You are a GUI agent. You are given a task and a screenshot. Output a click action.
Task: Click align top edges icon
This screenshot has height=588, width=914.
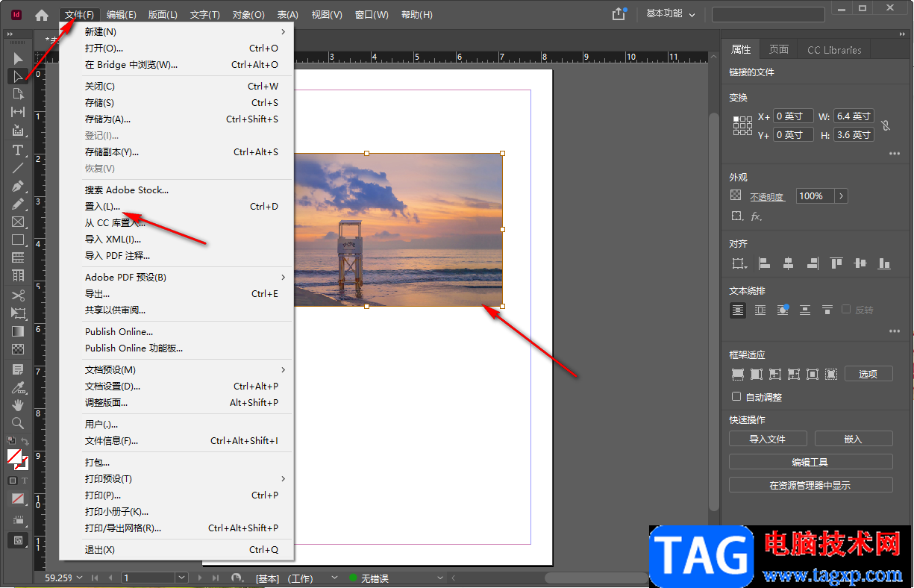(x=836, y=263)
